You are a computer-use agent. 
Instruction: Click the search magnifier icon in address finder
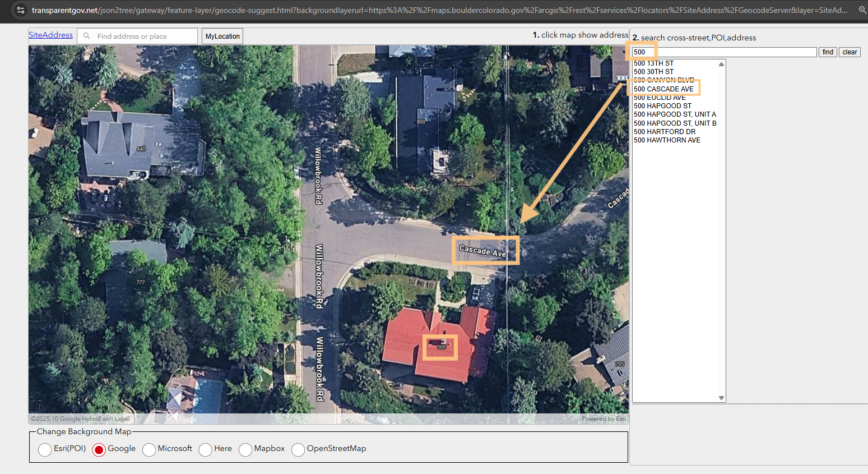[x=87, y=36]
